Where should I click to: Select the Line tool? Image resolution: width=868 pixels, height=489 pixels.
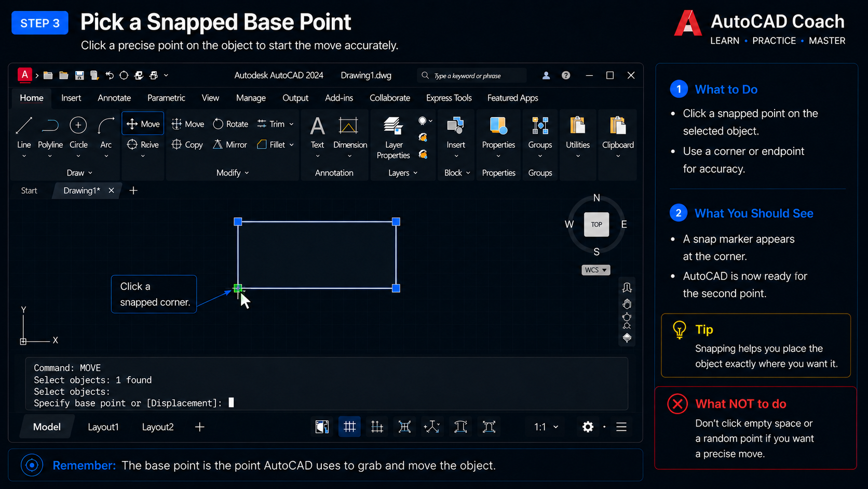(24, 133)
